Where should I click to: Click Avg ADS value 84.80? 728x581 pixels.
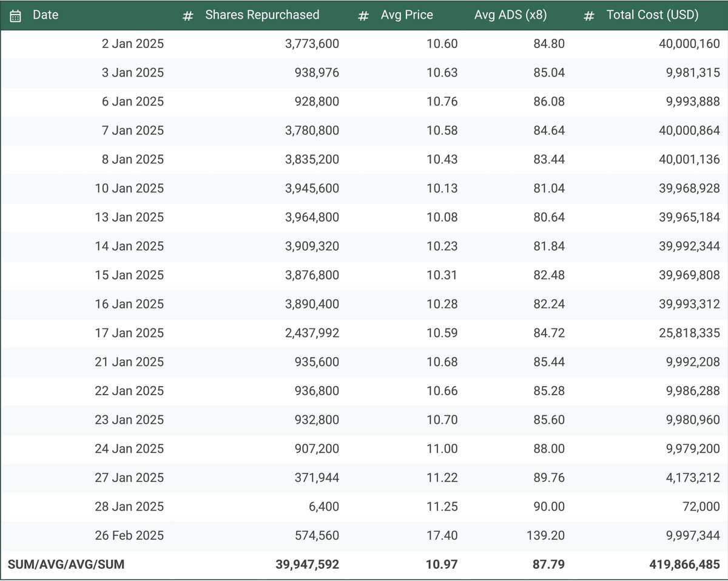(x=549, y=44)
